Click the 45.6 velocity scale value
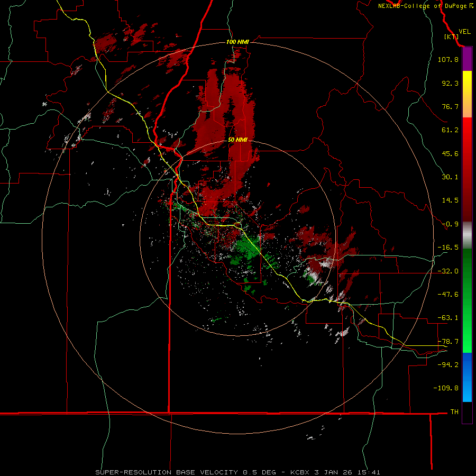The width and height of the screenshot is (476, 476). pos(450,153)
